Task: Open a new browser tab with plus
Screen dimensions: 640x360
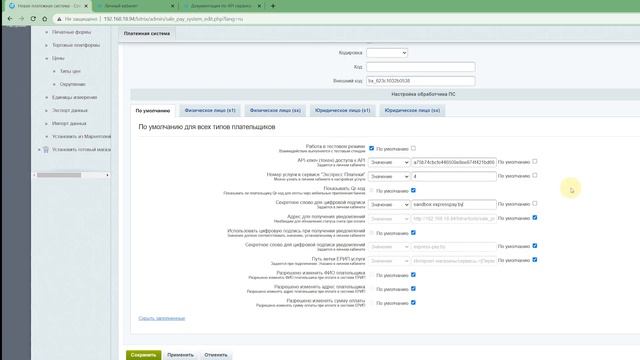Action: click(273, 6)
